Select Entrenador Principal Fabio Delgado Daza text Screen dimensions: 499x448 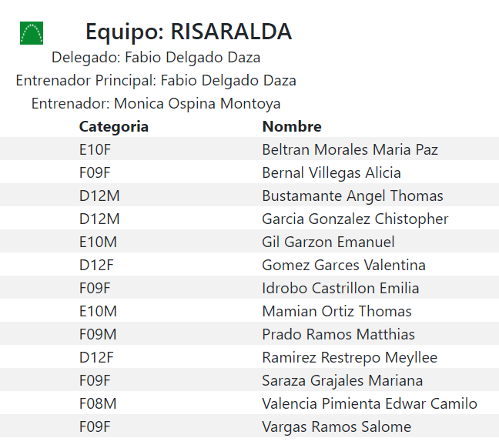point(156,81)
